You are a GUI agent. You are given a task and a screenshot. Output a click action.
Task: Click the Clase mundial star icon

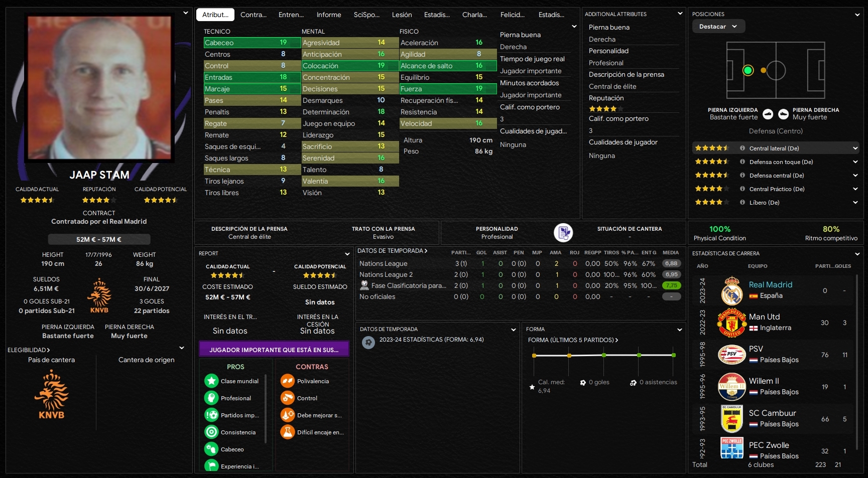tap(211, 381)
